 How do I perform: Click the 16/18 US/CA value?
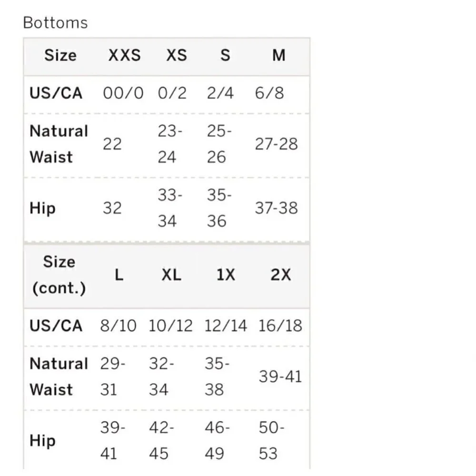pos(280,326)
